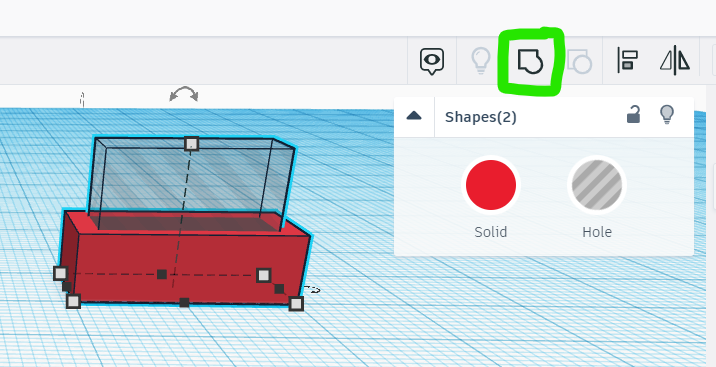This screenshot has width=716, height=367.
Task: Collapse the Shapes(2) inspector panel
Action: [x=414, y=116]
